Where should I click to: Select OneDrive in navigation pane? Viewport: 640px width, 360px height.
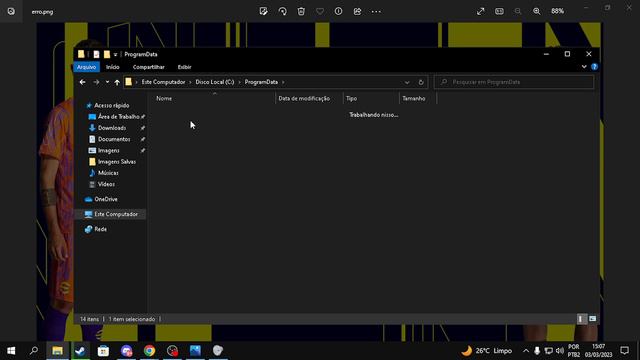coord(106,199)
